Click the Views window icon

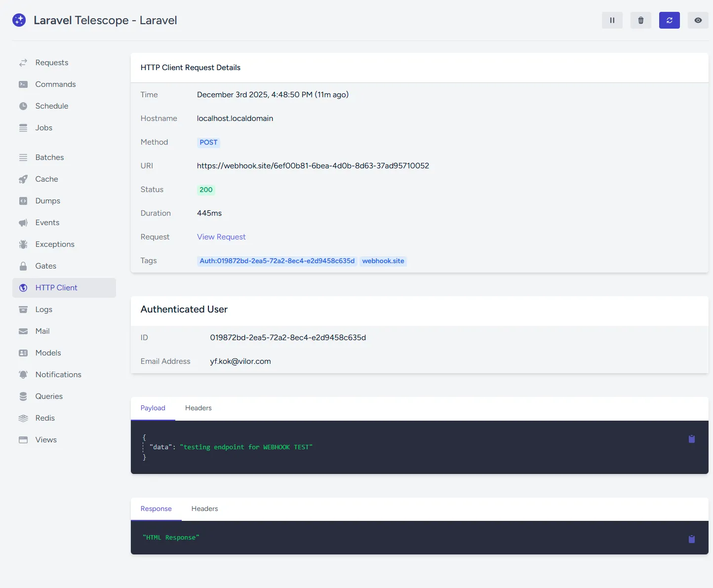click(23, 440)
